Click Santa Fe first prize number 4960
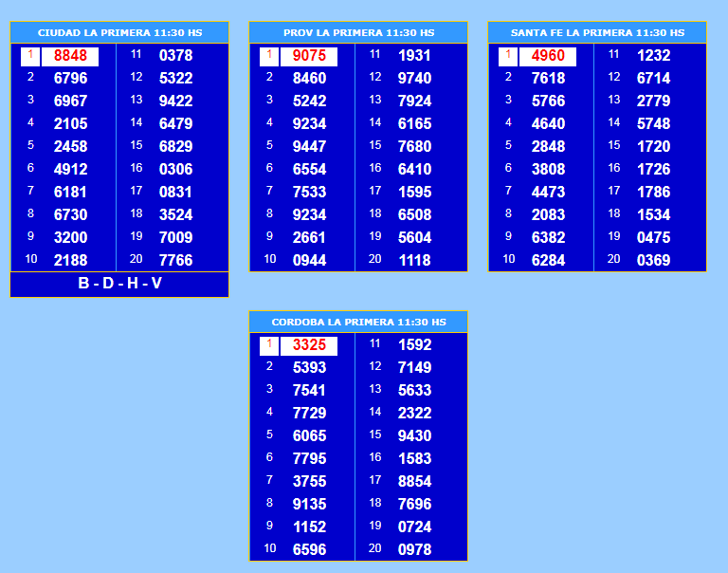The width and height of the screenshot is (728, 573). [548, 56]
